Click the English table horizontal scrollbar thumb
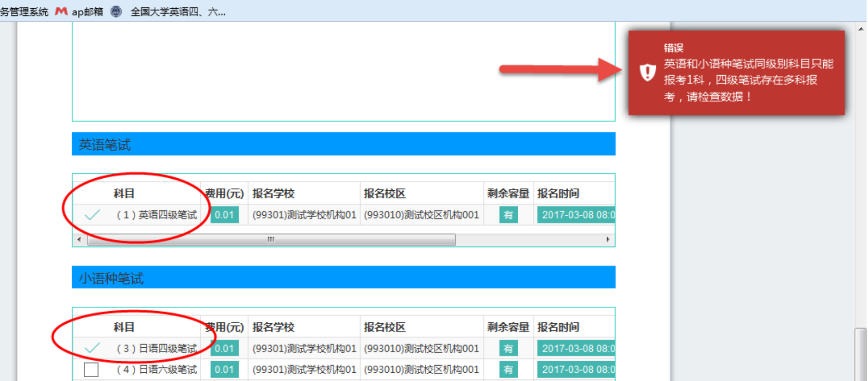Viewport: 868px width, 381px height. [271, 239]
